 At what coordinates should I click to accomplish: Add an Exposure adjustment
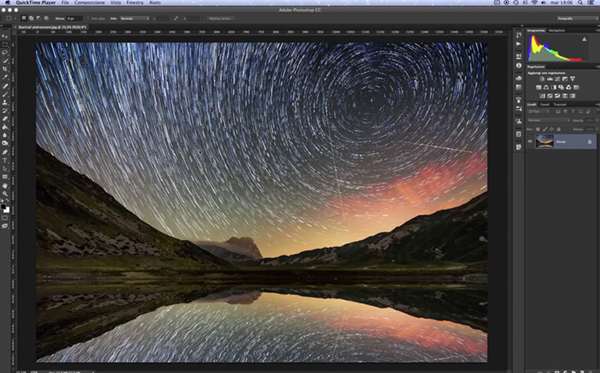coord(565,79)
